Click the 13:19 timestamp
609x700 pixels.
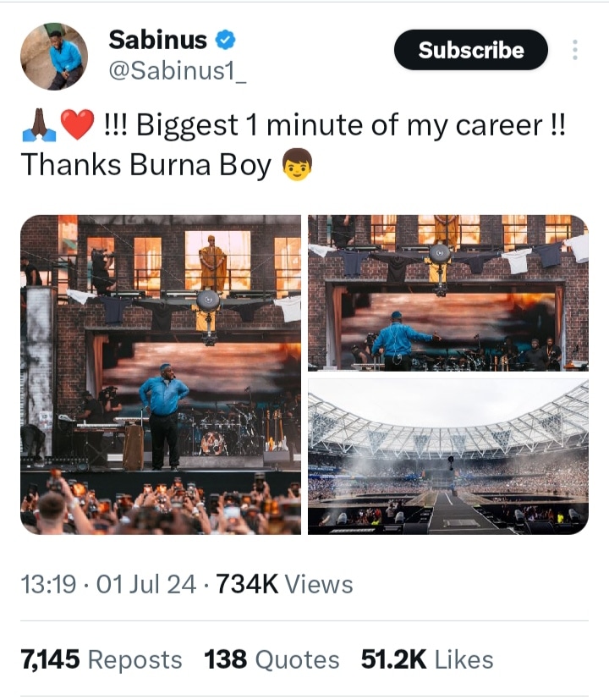click(x=47, y=584)
